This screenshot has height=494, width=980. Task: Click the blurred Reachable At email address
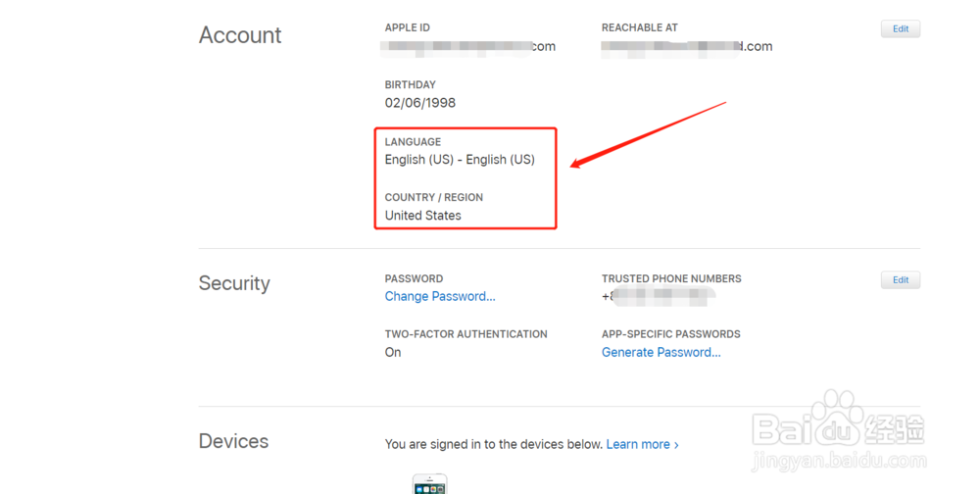(x=686, y=46)
